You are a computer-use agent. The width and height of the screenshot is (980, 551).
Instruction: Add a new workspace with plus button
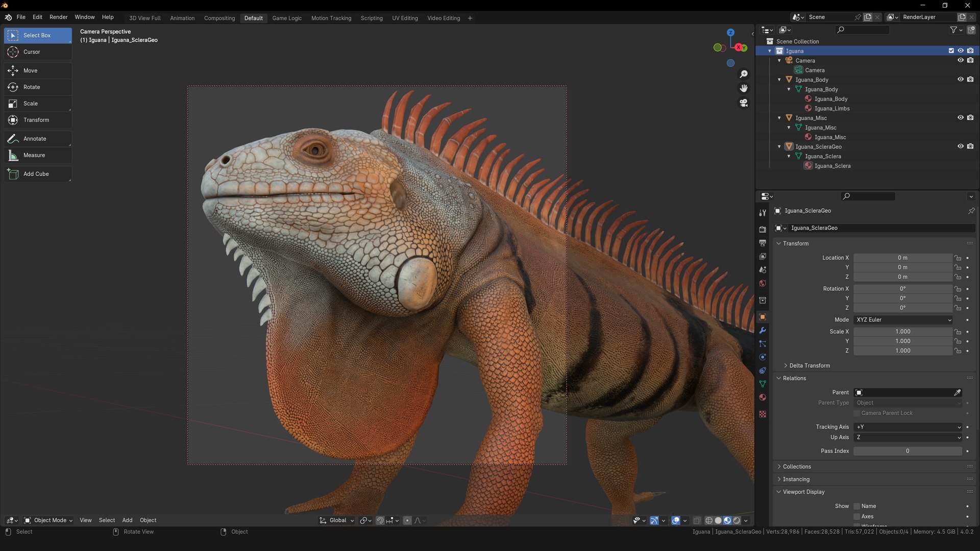pos(470,18)
